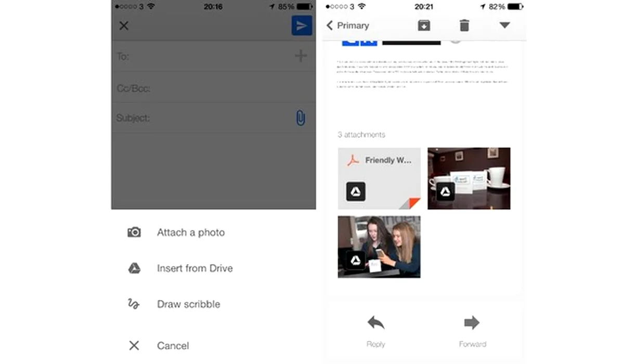Image resolution: width=638 pixels, height=364 pixels.
Task: Save coffee cups photo to Drive
Action: 445,192
